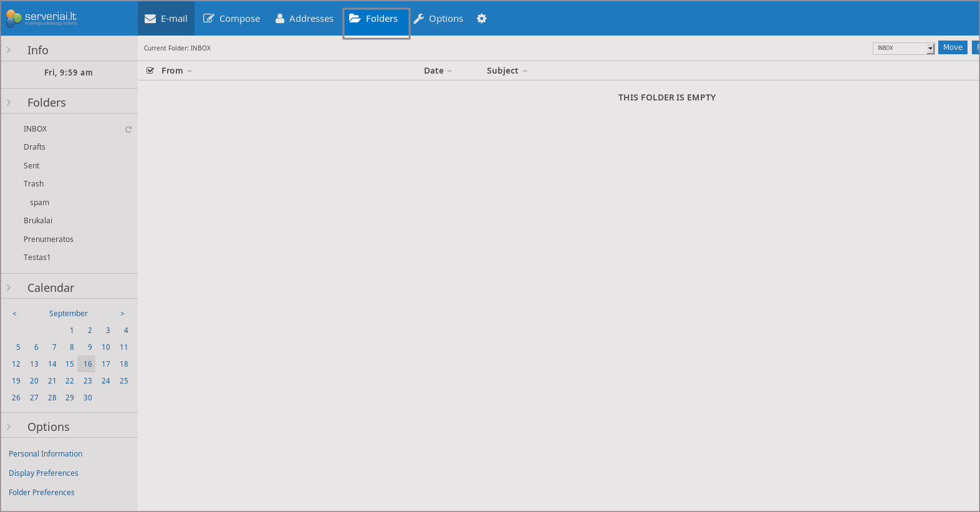Open Display Preferences link
The image size is (980, 512).
click(x=44, y=473)
